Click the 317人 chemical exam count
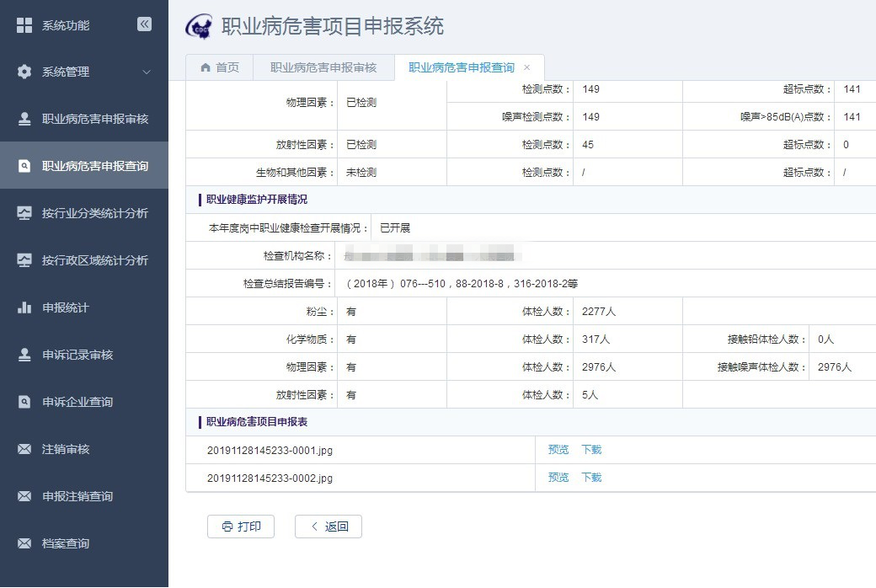Viewport: 876px width, 588px height. 596,339
